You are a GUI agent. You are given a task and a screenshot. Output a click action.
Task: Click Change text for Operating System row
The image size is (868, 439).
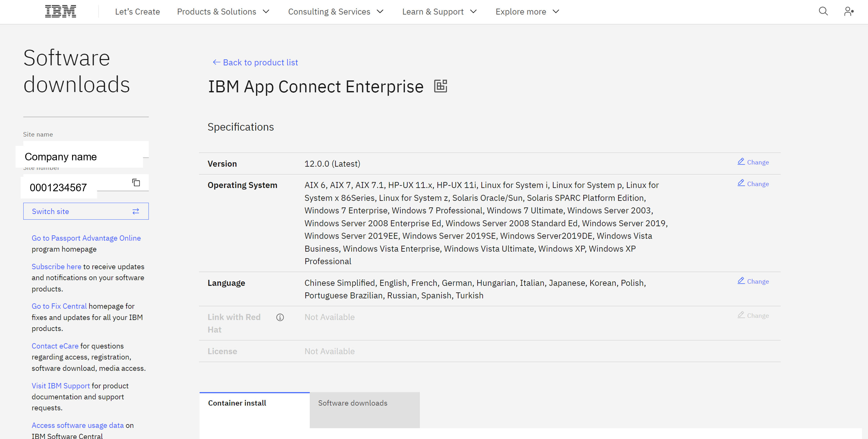758,184
